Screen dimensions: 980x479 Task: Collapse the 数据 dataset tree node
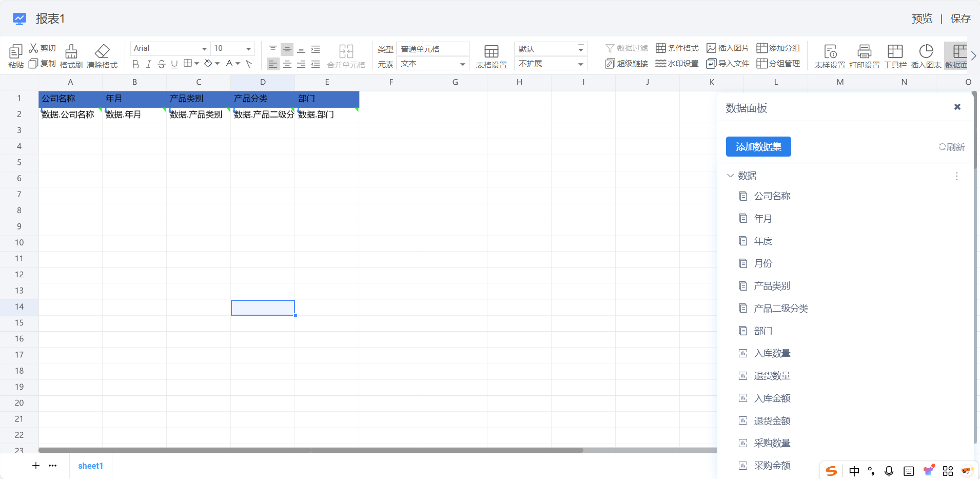tap(730, 176)
